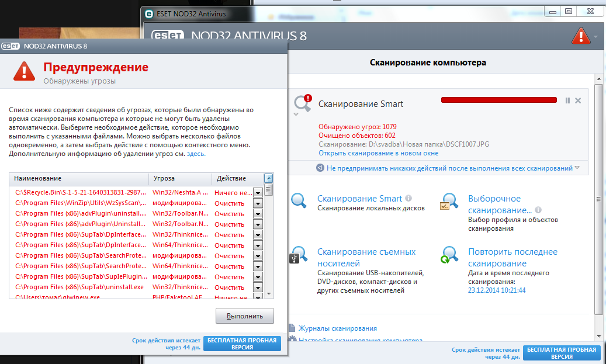Click Повторить последнее сканирование link
Image resolution: width=606 pixels, height=364 pixels.
(x=512, y=257)
